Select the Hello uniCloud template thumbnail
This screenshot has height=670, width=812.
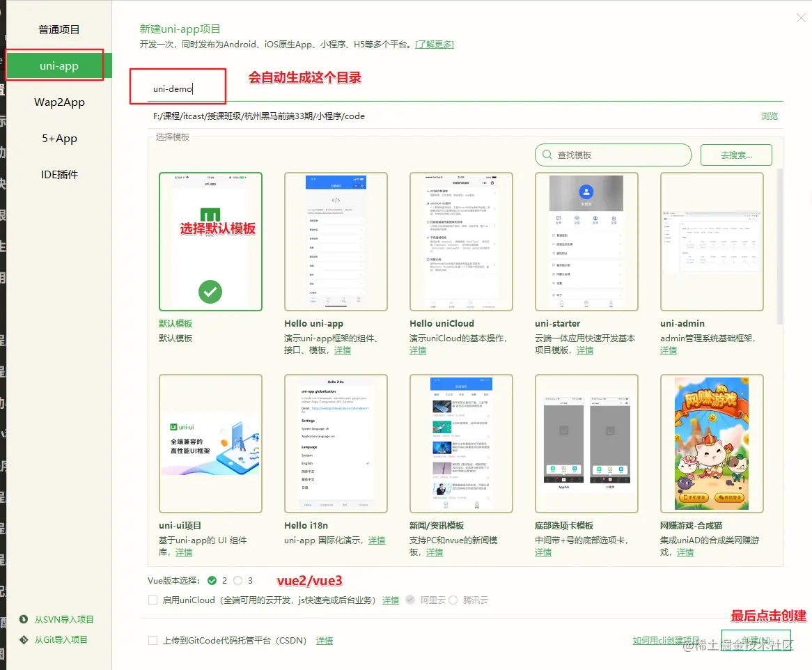click(x=461, y=241)
